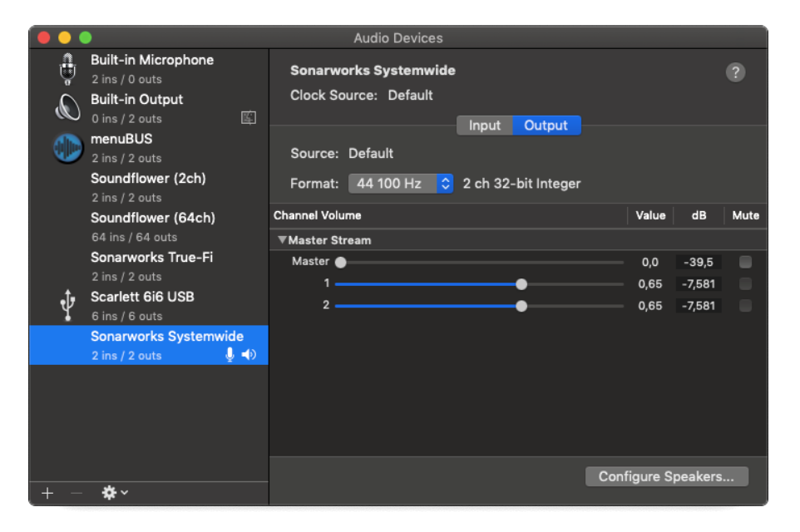This screenshot has width=800, height=532.
Task: Click the 2 ch 32-bit Integer format text
Action: [521, 184]
